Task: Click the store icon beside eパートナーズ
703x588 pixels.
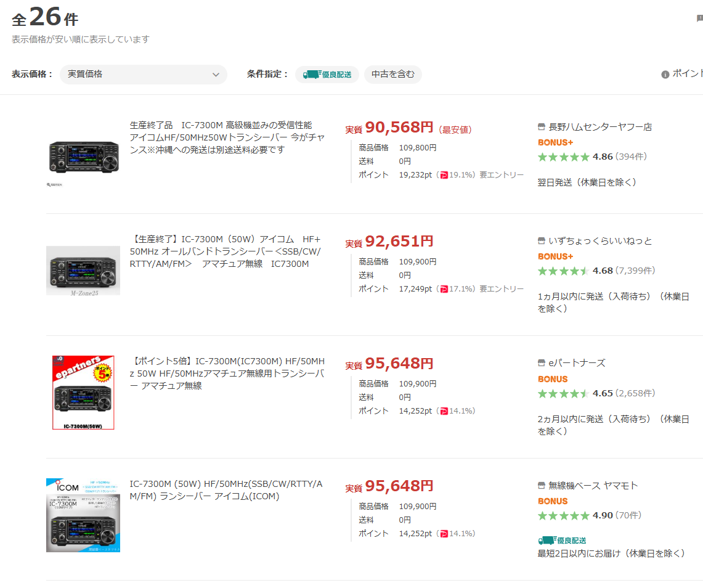Action: coord(542,363)
